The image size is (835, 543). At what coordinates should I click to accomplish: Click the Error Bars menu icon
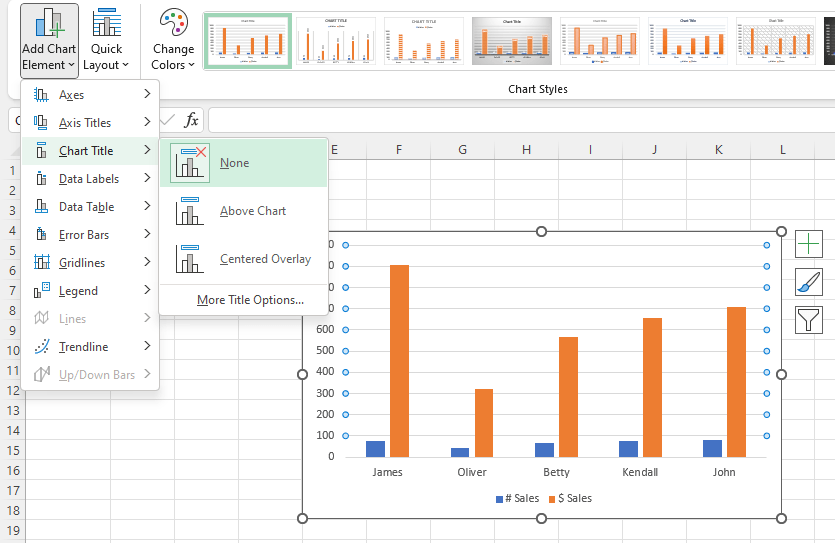[41, 234]
